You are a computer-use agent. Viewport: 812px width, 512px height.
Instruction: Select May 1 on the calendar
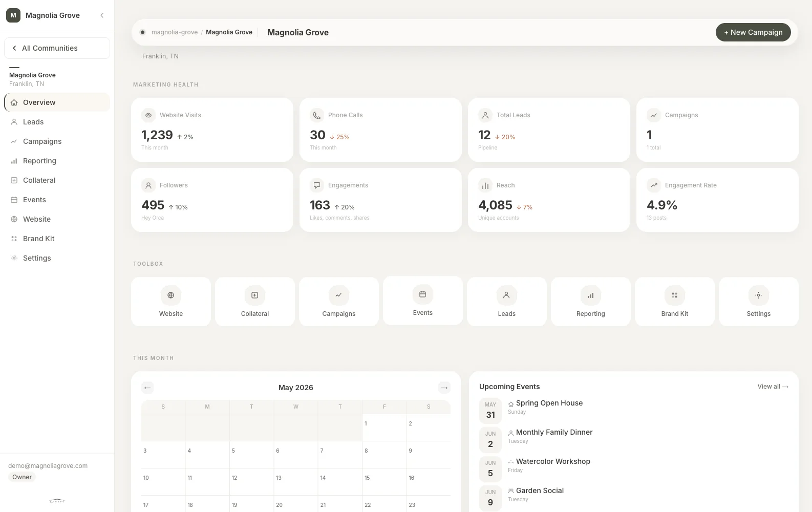(x=384, y=428)
